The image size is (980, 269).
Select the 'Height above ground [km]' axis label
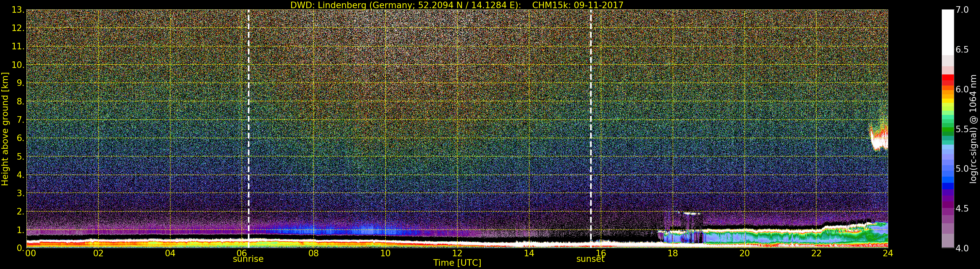[x=5, y=129]
